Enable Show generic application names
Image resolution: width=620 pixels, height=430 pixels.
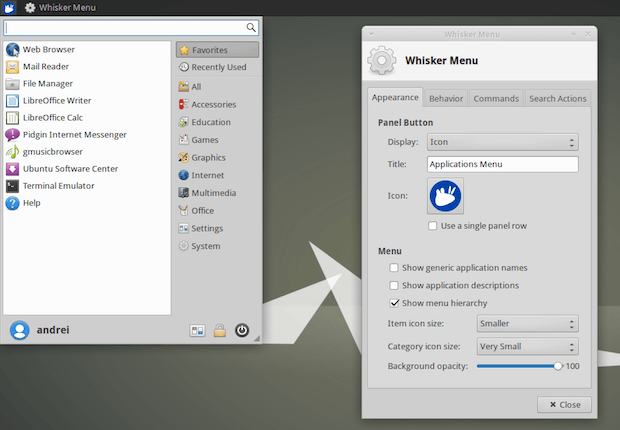tap(394, 268)
